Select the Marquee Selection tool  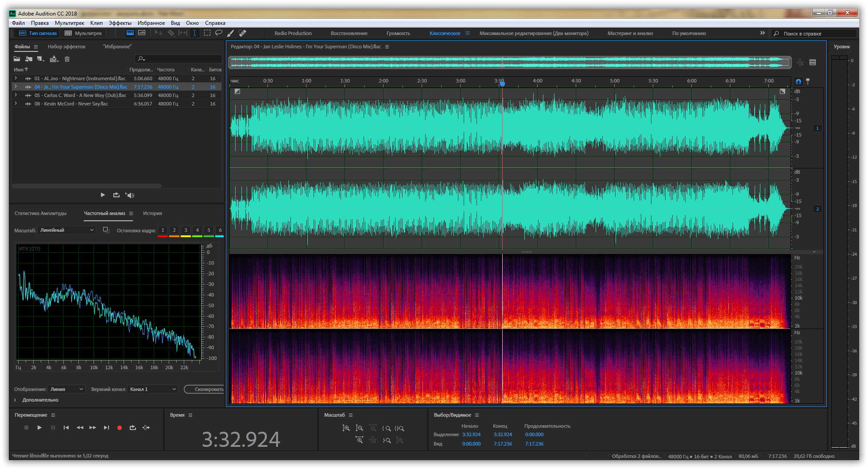pyautogui.click(x=207, y=33)
